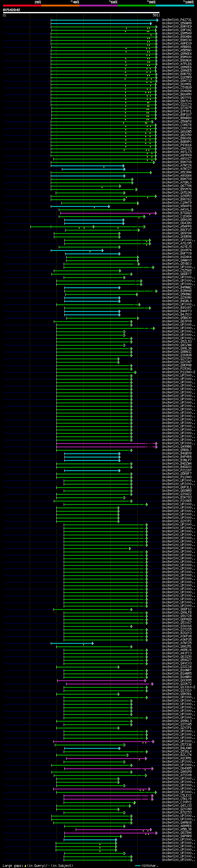Select the UniRef100_B7GDQ3 label
Viewport: 197px width, 868px height.
177,213
